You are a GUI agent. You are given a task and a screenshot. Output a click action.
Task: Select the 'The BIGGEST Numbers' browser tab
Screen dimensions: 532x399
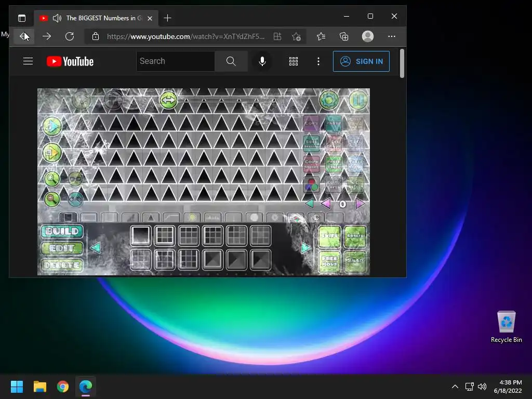(x=96, y=18)
